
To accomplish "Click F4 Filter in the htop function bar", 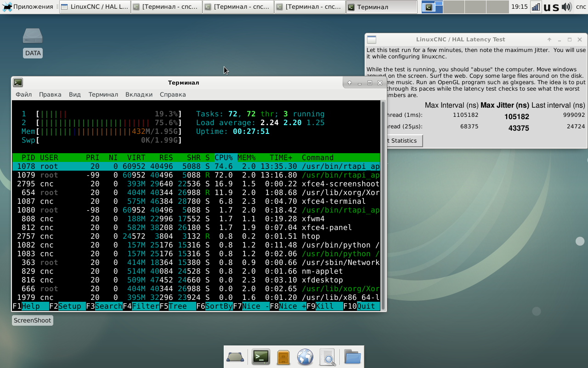I will [141, 306].
